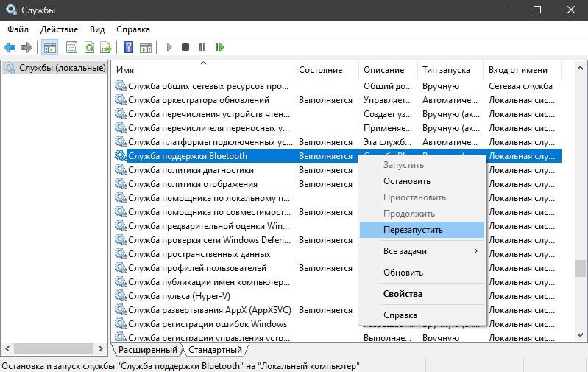
Task: Sort by the Вход от имени column header
Action: click(523, 70)
